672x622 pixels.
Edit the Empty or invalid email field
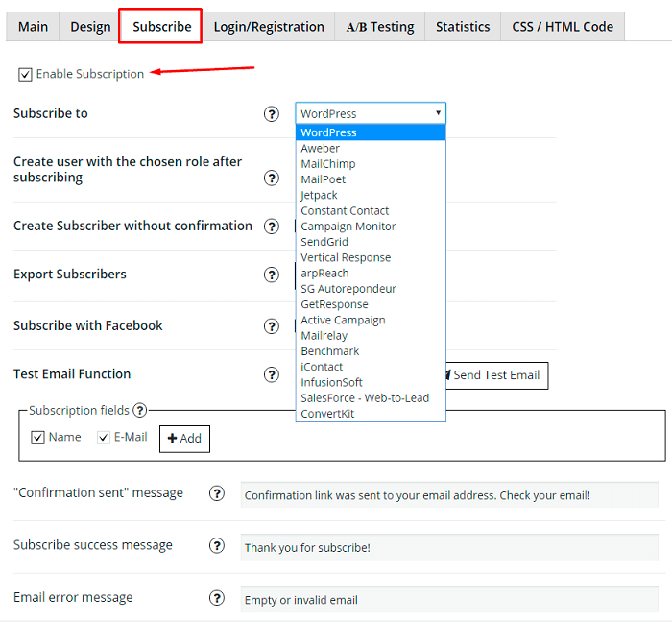(x=449, y=600)
